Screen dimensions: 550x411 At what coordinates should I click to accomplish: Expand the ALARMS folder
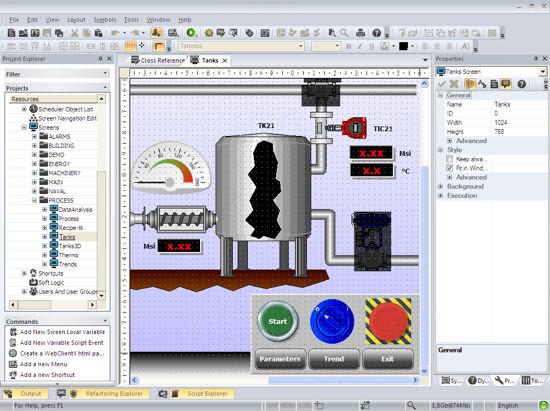pos(34,136)
